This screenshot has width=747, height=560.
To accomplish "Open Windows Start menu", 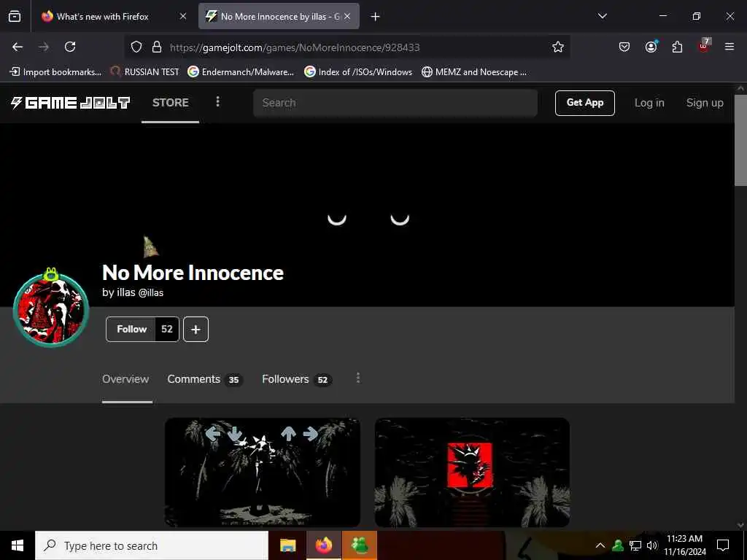I will 18,545.
